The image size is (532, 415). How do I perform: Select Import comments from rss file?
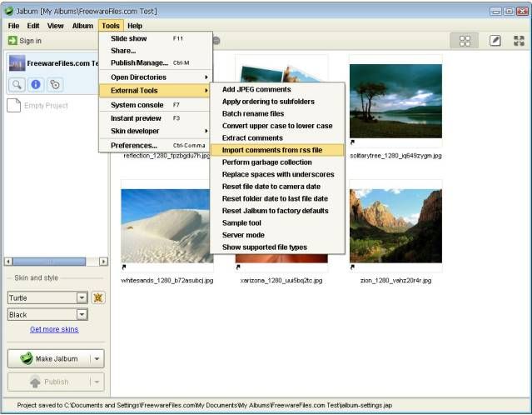coord(271,150)
